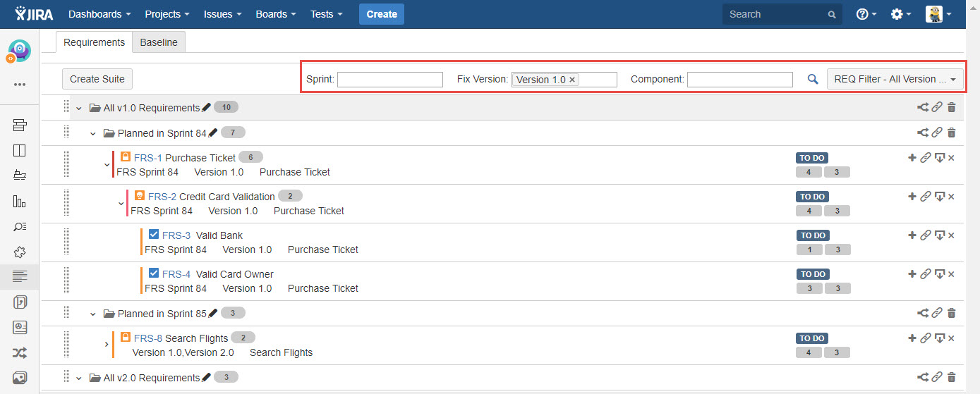This screenshot has width=980, height=394.
Task: Open the Help menu icon
Action: [x=866, y=14]
